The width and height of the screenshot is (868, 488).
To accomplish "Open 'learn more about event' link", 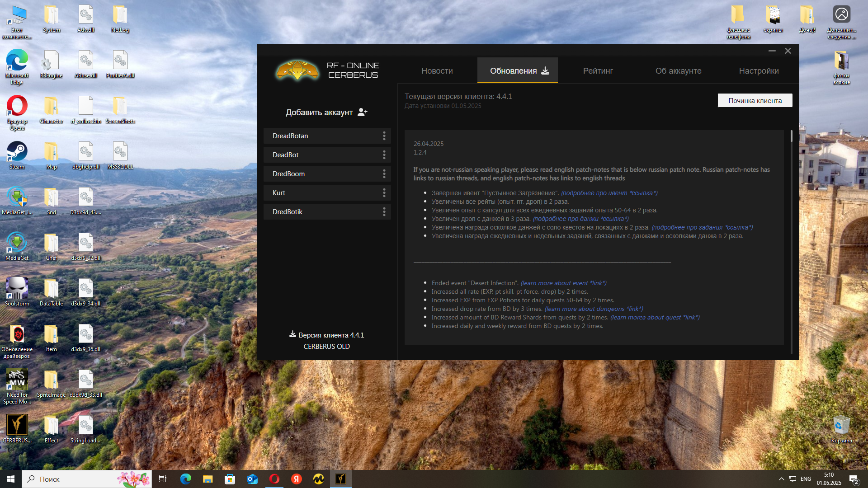I will point(564,283).
